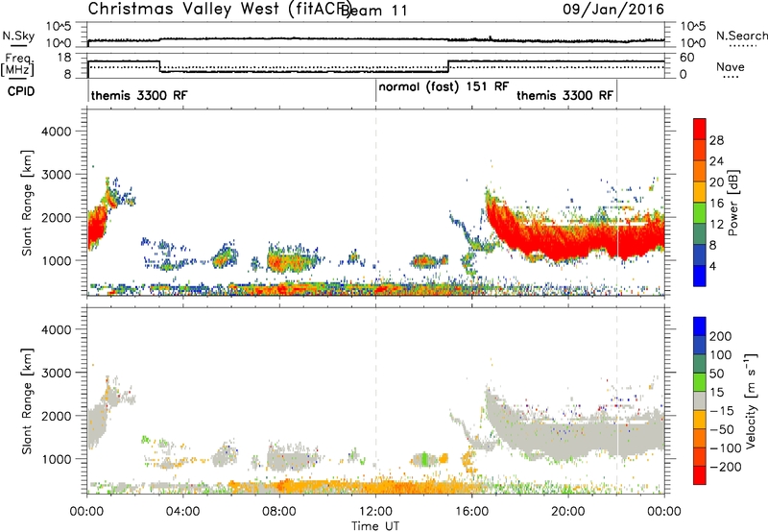Click the blue band of the power color bar
The width and height of the screenshot is (768, 532).
[700, 276]
